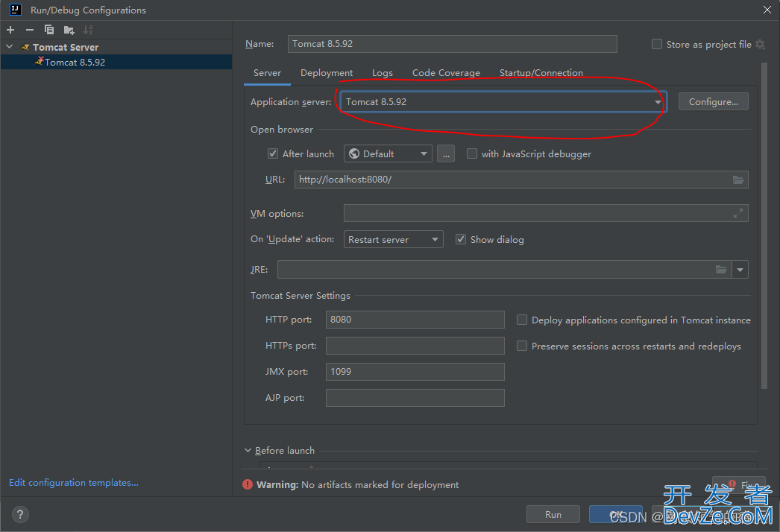
Task: Collapse the Before launch section
Action: [x=248, y=451]
